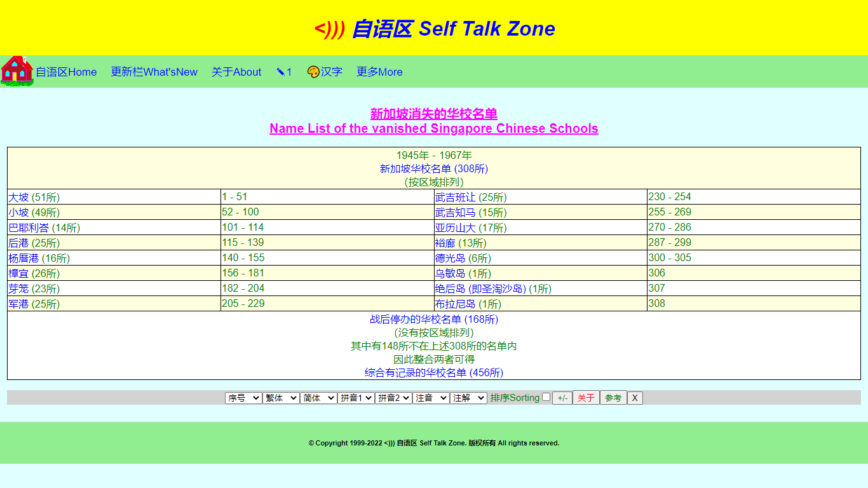This screenshot has height=488, width=868.
Task: Click the pencil icon labeled 1
Action: click(283, 72)
